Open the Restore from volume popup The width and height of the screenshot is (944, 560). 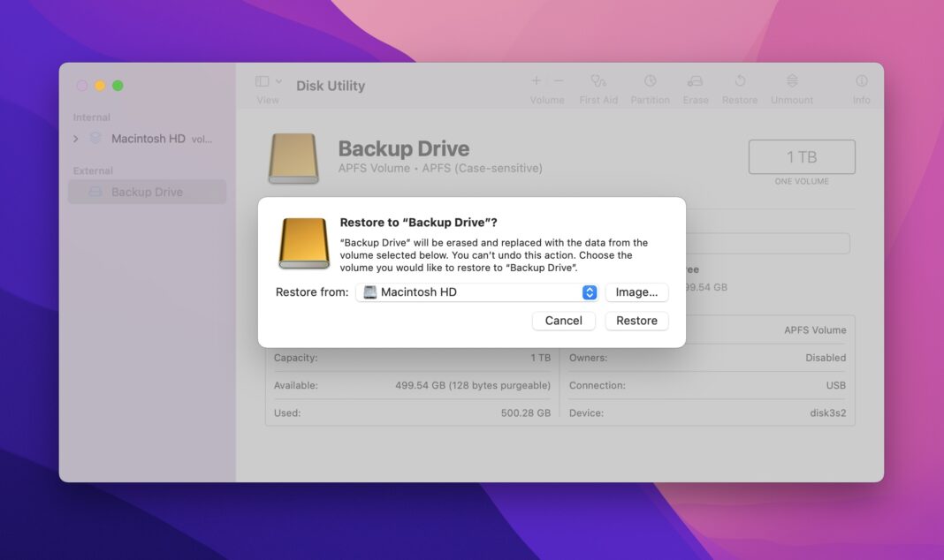tap(477, 291)
